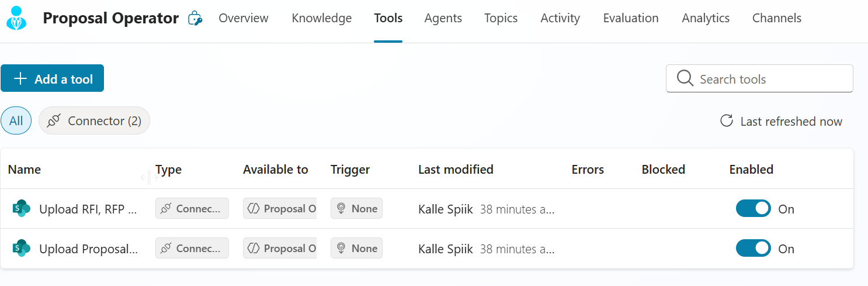The height and width of the screenshot is (286, 868).
Task: Open the Upload Proposal tool name
Action: click(88, 249)
